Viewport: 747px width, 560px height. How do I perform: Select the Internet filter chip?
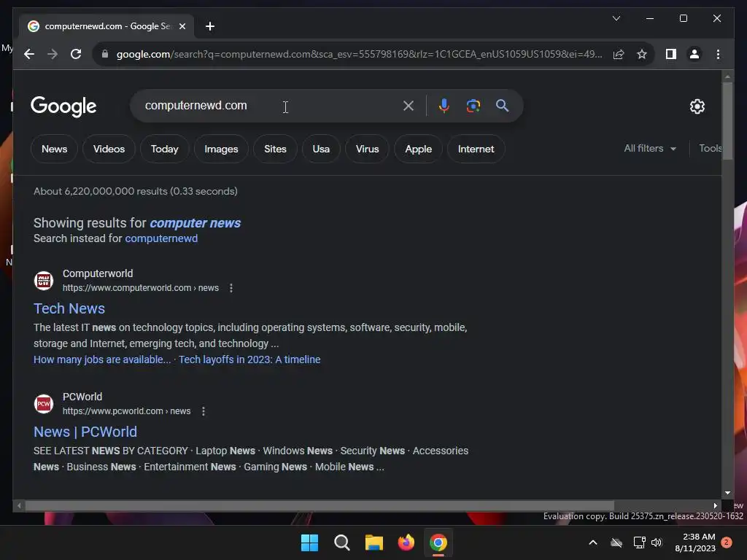[x=476, y=149]
